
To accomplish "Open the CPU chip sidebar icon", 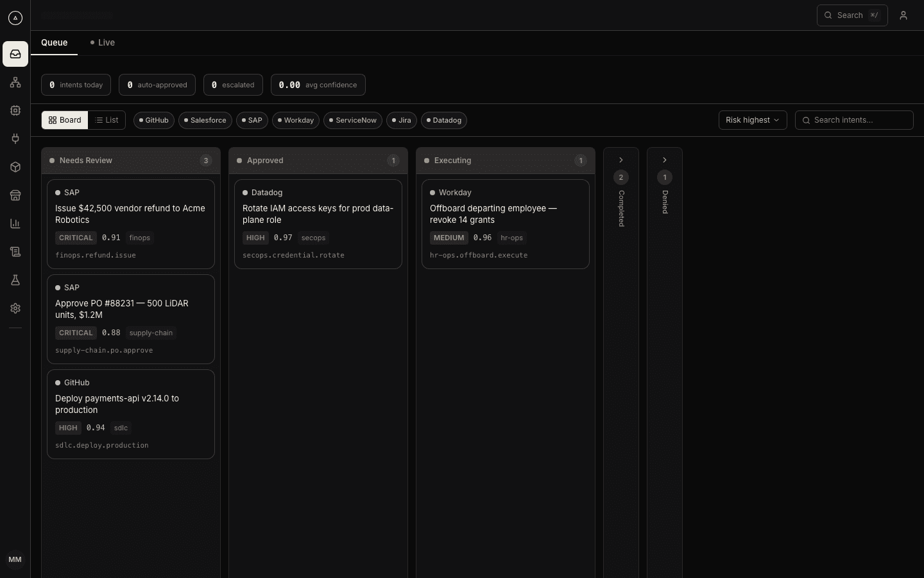I will [x=15, y=110].
